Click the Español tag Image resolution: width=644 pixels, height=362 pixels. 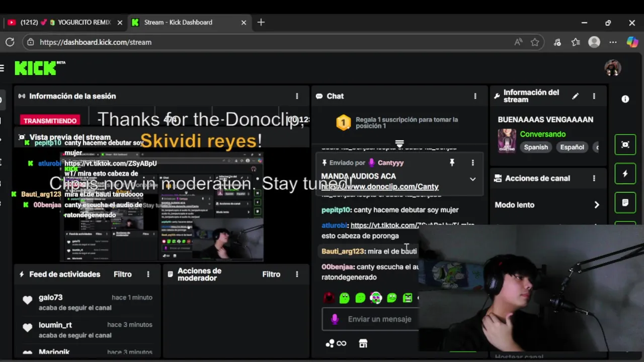[x=572, y=147]
